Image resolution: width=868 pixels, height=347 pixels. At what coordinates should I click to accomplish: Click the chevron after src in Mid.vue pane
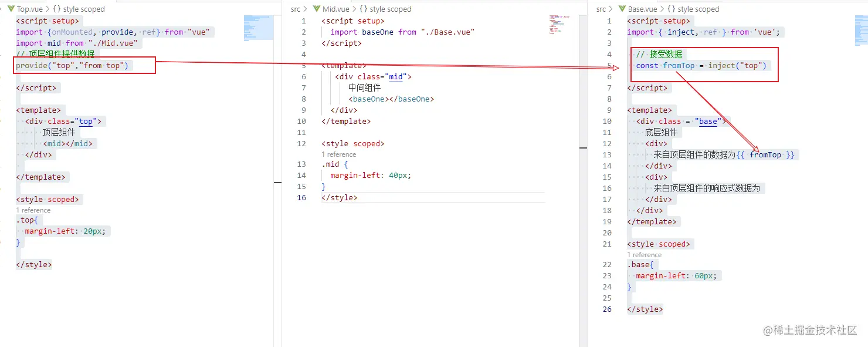tap(306, 9)
